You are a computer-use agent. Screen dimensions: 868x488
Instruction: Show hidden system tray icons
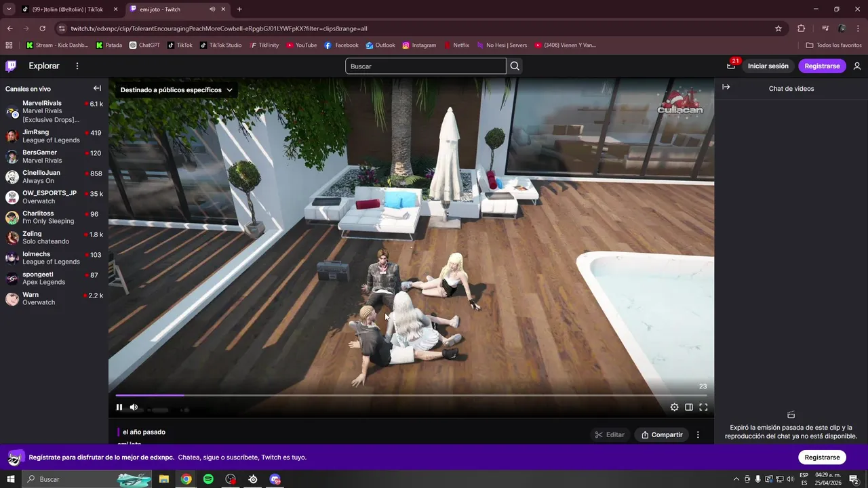[736, 479]
